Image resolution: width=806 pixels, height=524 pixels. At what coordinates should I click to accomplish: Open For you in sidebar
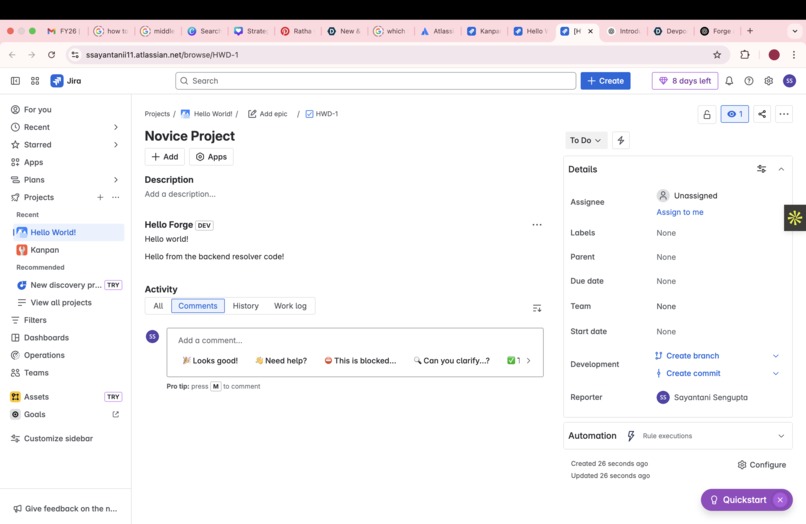66,110
